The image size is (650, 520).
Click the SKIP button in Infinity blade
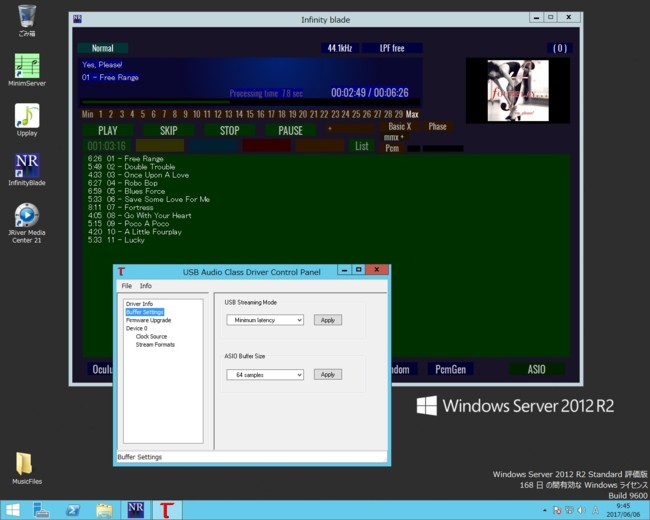tap(169, 131)
